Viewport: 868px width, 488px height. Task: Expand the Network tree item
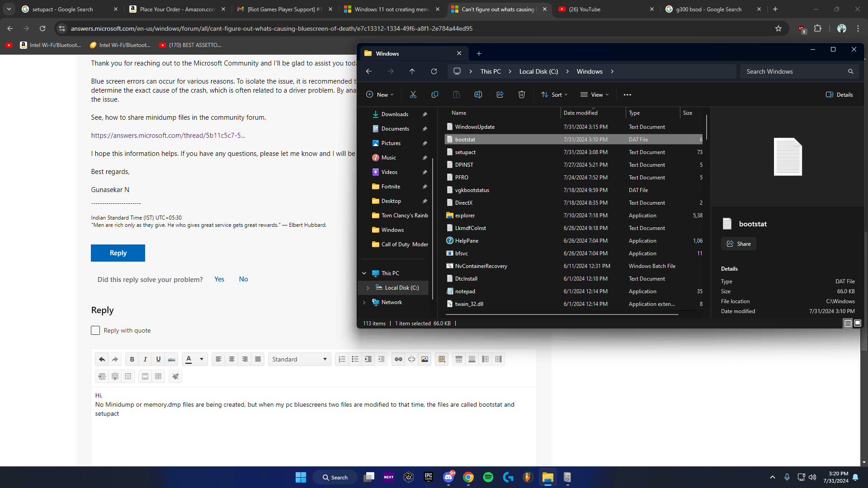364,302
